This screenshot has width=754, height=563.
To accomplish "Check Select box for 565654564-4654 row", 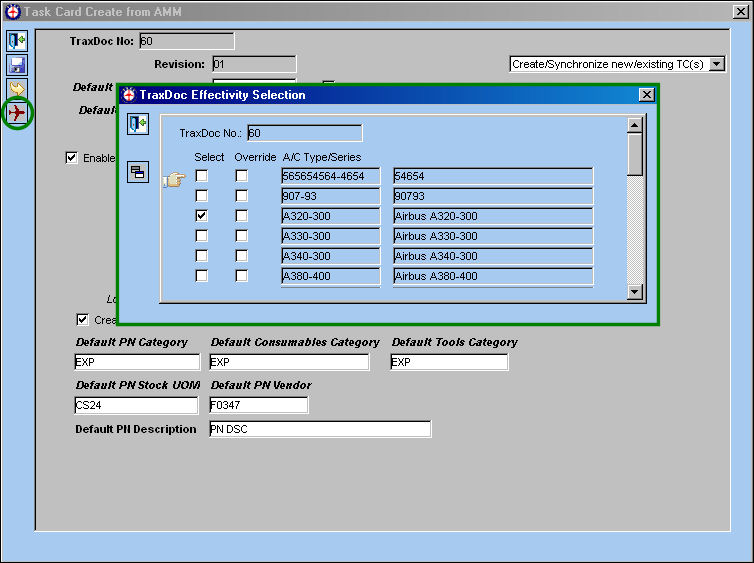I will point(201,176).
